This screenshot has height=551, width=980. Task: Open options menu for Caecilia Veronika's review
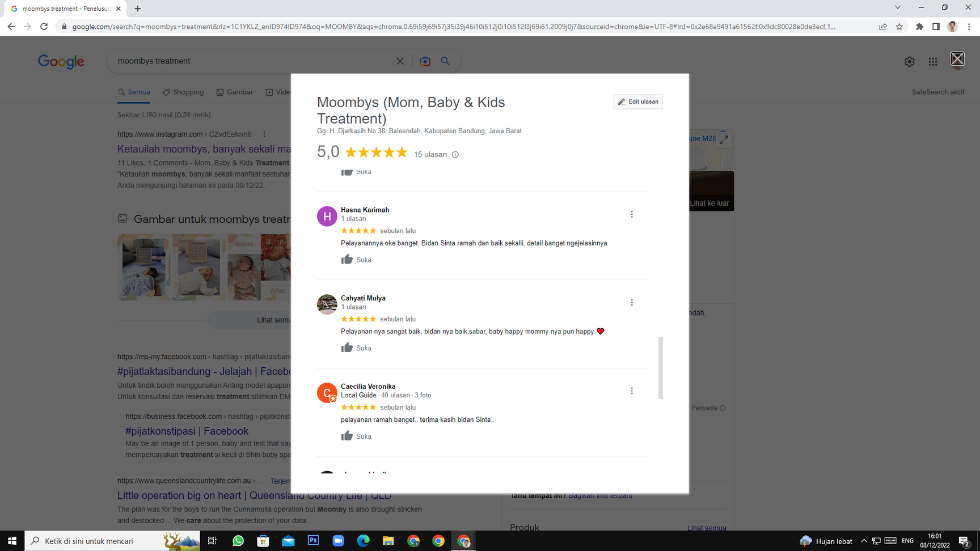[632, 391]
